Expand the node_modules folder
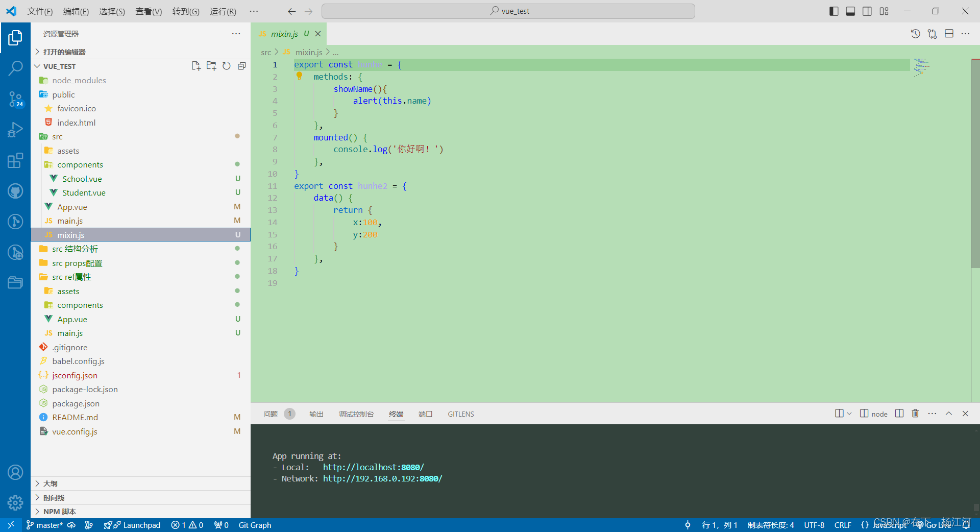 140,80
